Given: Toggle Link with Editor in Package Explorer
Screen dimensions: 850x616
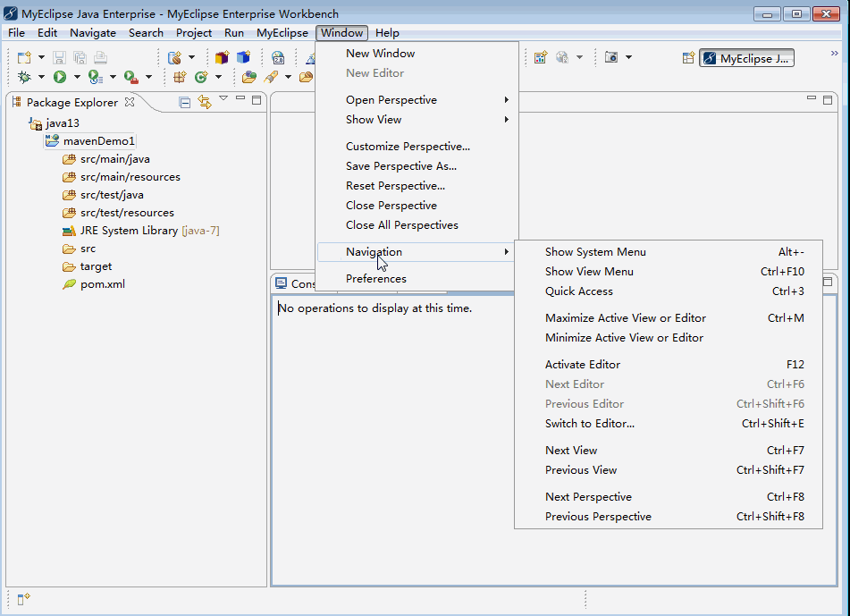Looking at the screenshot, I should coord(205,102).
